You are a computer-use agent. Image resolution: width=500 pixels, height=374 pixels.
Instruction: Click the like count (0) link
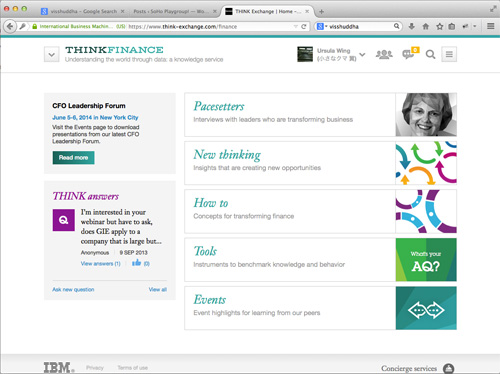click(x=147, y=263)
